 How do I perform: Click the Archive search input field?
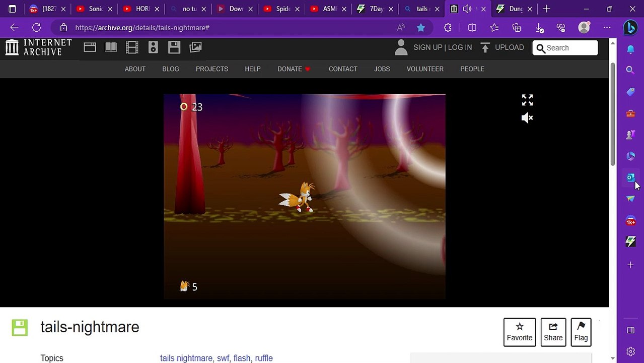pyautogui.click(x=565, y=48)
